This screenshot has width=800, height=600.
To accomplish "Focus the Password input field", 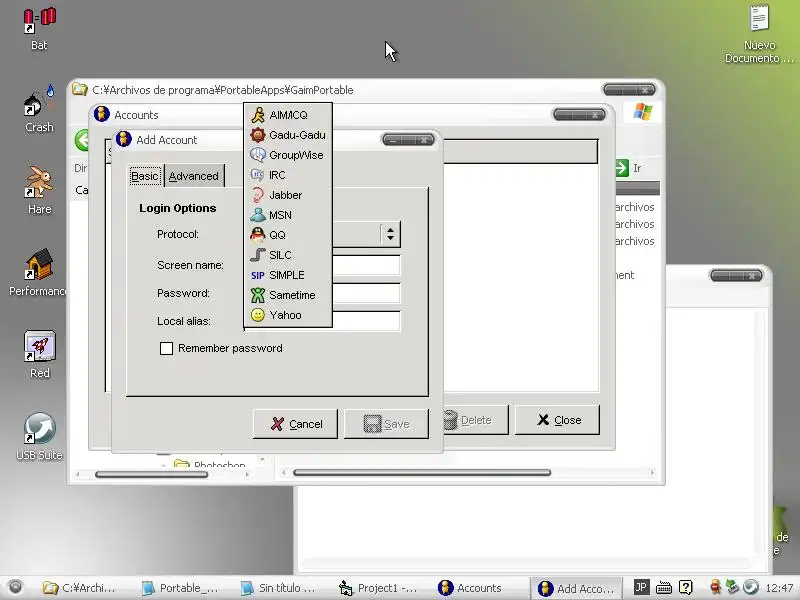I will pos(366,293).
